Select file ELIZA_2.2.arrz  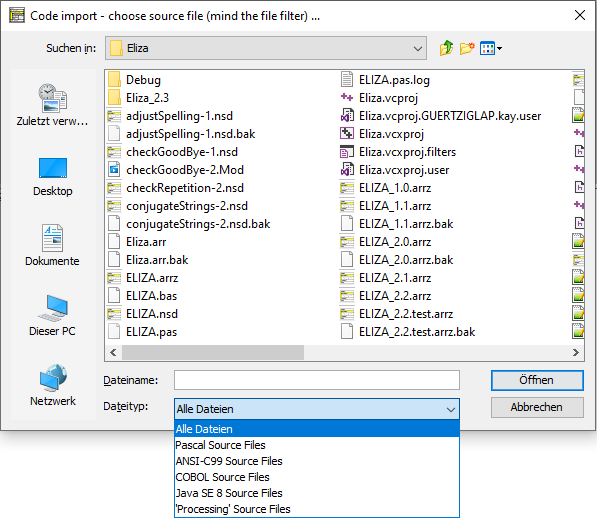(x=395, y=296)
